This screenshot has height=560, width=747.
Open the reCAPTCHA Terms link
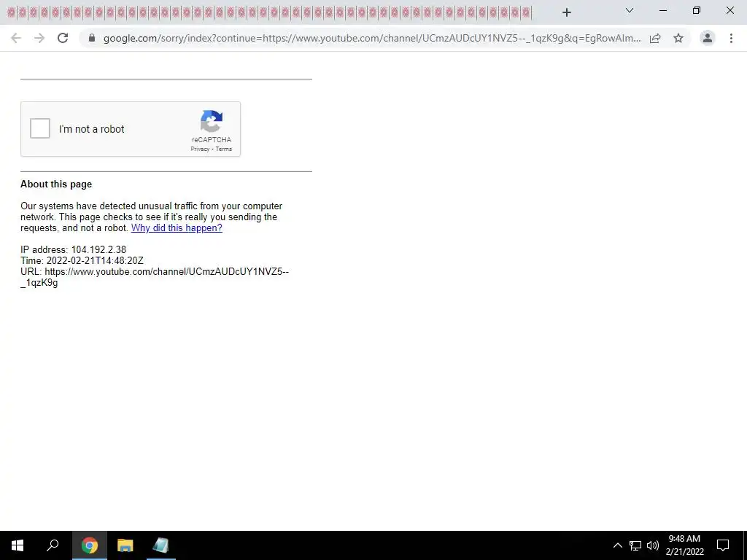[223, 149]
